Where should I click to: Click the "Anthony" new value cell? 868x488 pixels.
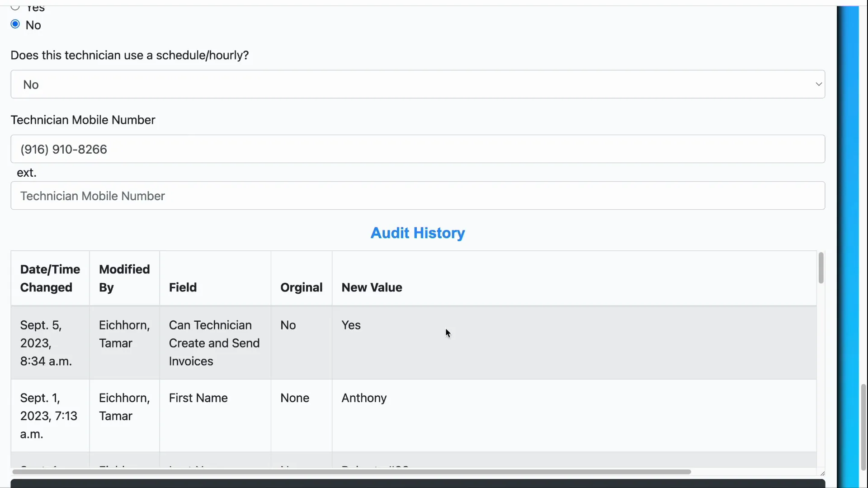[x=364, y=398]
